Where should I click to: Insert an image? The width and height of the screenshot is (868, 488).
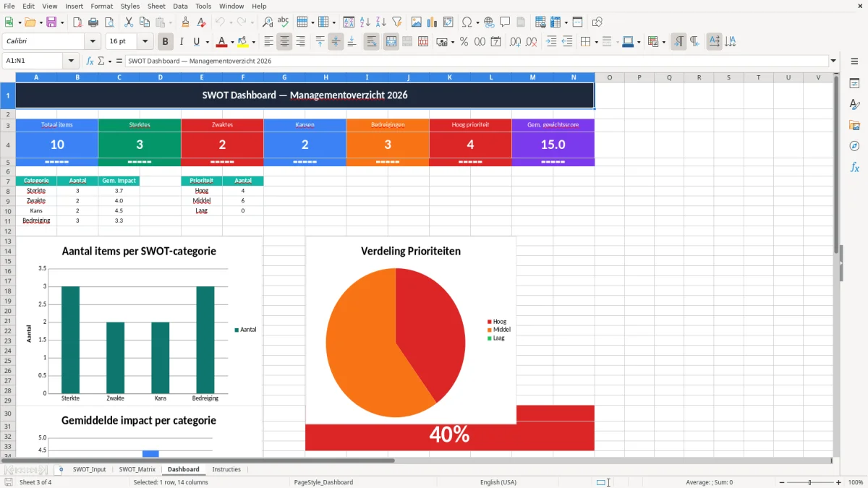[417, 22]
